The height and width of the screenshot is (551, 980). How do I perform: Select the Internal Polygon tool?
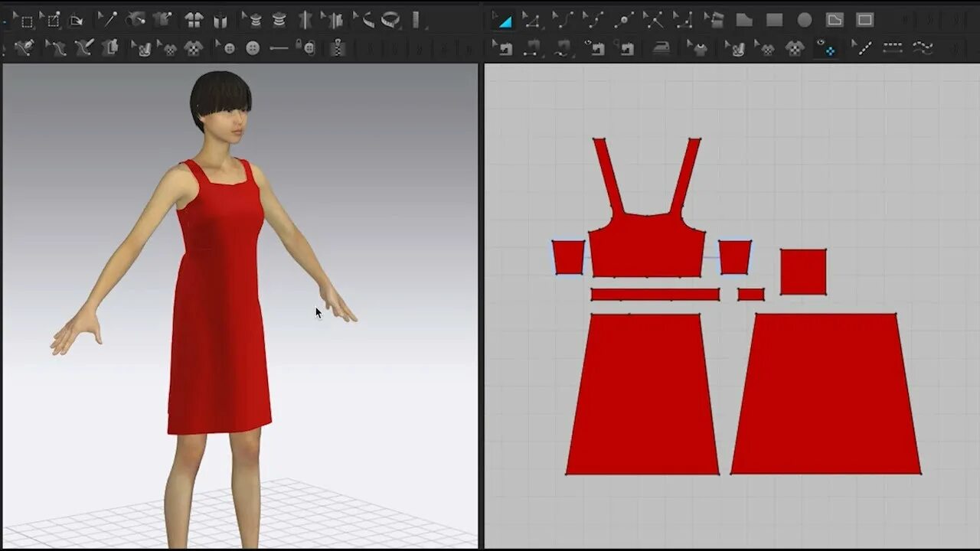click(835, 20)
